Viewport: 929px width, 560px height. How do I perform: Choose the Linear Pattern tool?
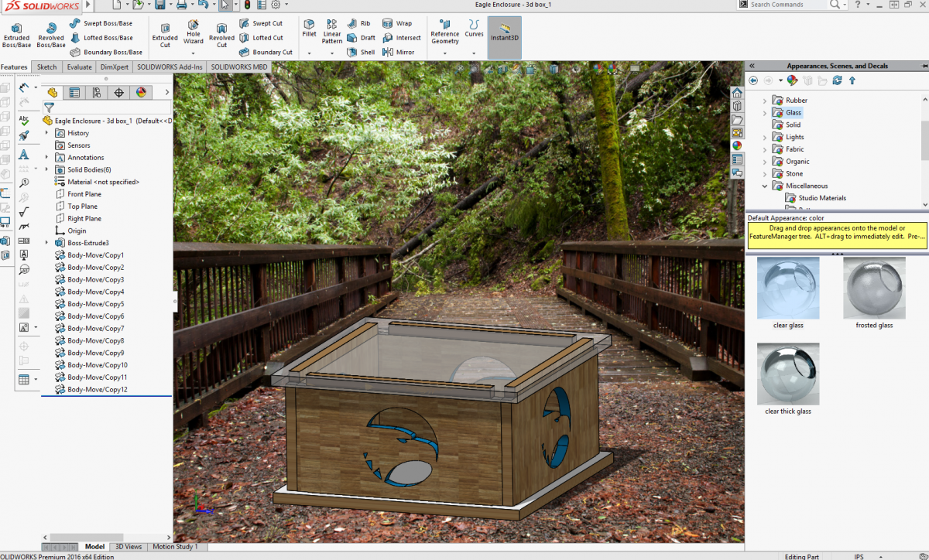click(332, 32)
